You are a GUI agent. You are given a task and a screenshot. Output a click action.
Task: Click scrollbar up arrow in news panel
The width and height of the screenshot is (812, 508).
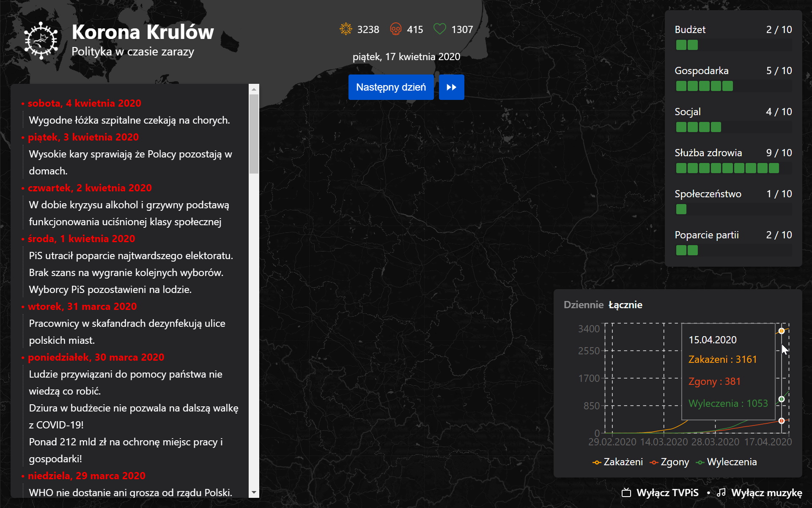(254, 89)
